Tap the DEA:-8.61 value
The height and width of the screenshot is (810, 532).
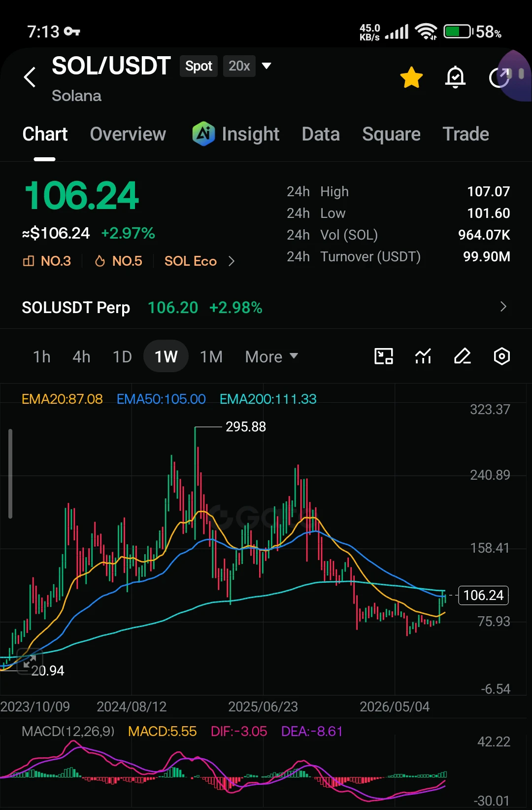(311, 731)
